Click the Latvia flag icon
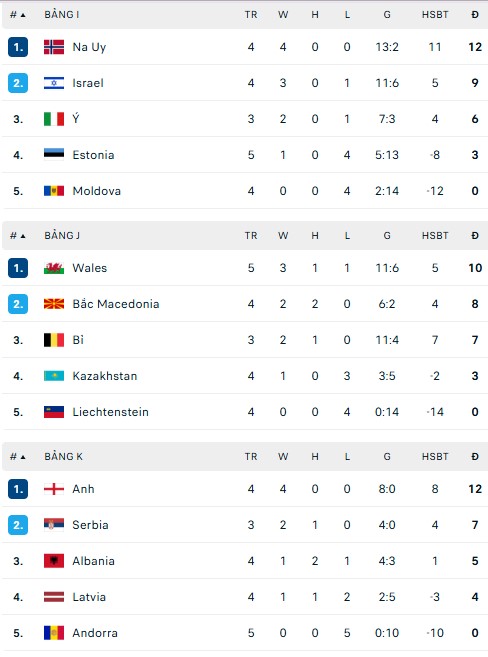488x657 pixels. [54, 597]
